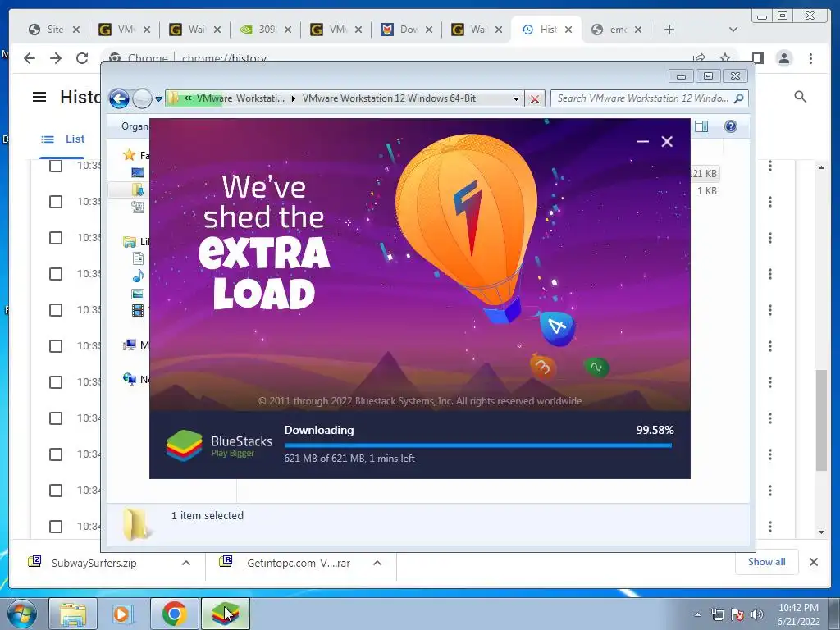Image resolution: width=840 pixels, height=630 pixels.
Task: Open File Explorer from the taskbar
Action: click(x=73, y=614)
